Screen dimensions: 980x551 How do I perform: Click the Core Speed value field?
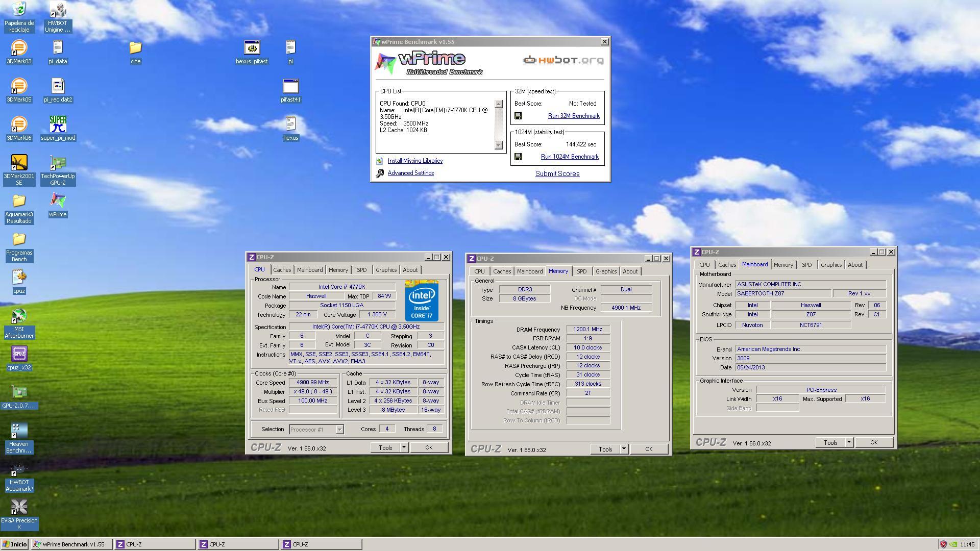pos(313,383)
